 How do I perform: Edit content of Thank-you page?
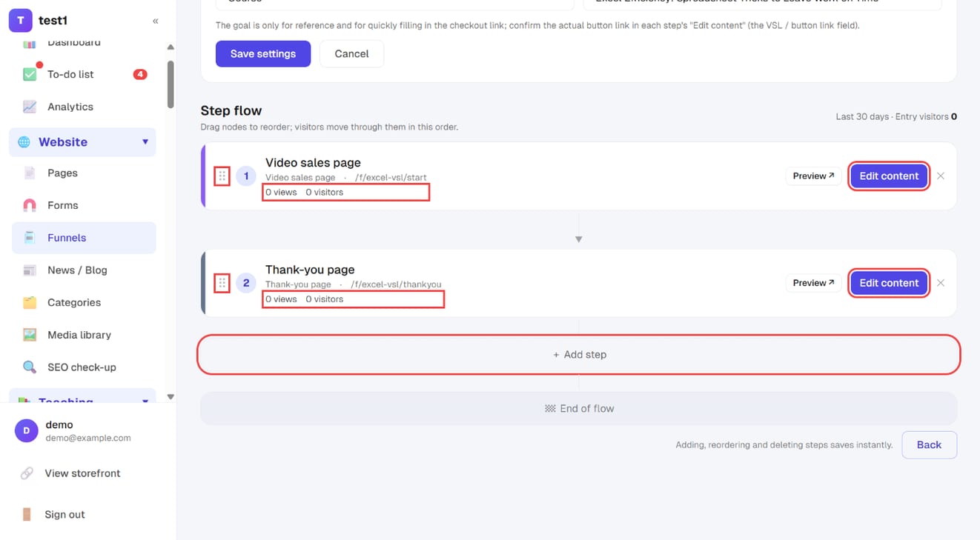point(889,283)
